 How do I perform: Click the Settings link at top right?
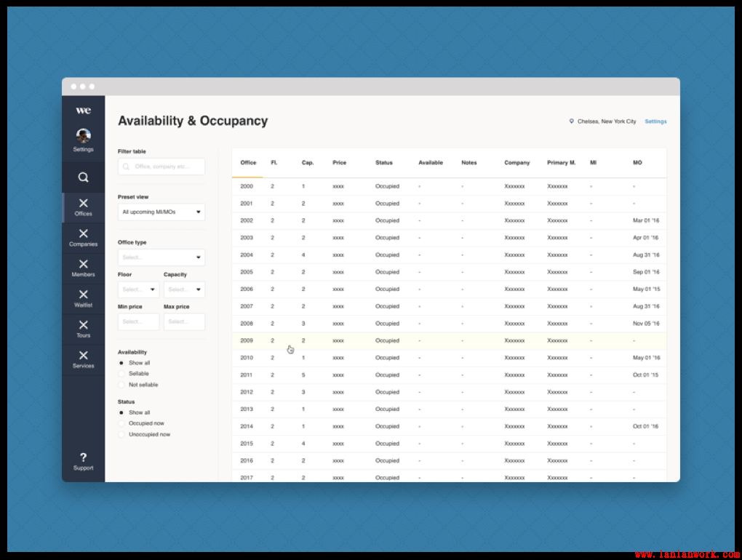pyautogui.click(x=655, y=121)
